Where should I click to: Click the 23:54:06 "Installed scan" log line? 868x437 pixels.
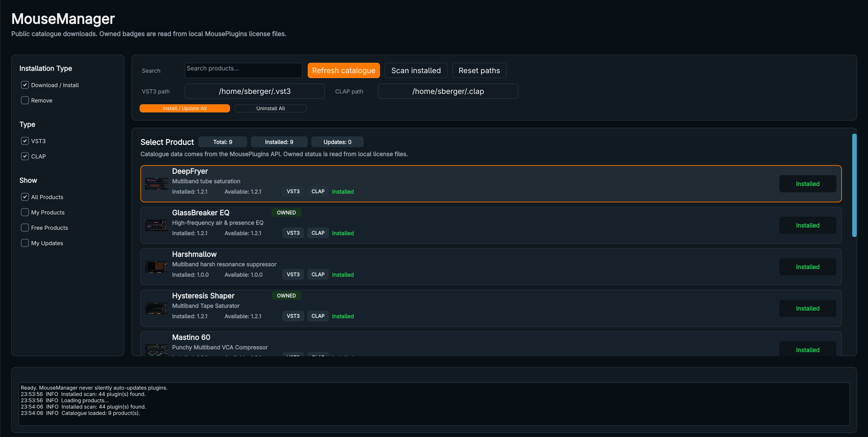click(x=83, y=407)
